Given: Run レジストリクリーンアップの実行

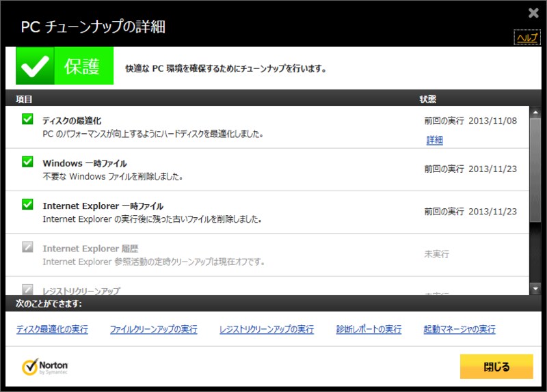Looking at the screenshot, I should pyautogui.click(x=267, y=329).
